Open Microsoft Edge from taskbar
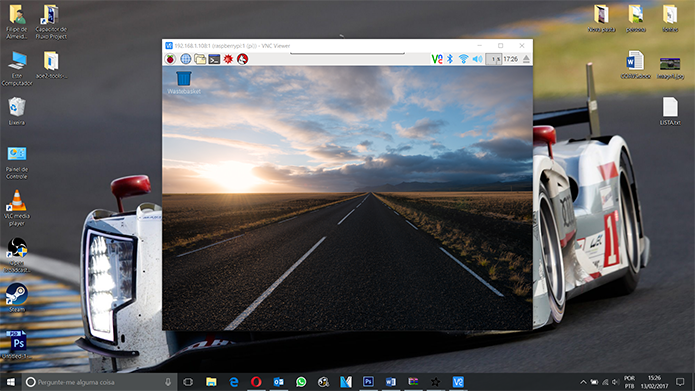The width and height of the screenshot is (695, 391). (x=234, y=382)
